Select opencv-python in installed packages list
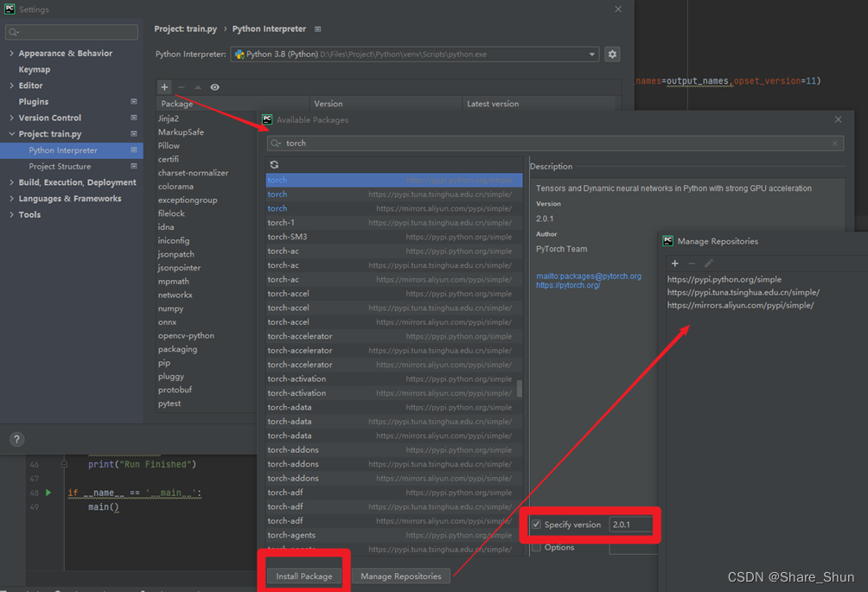 coord(186,336)
